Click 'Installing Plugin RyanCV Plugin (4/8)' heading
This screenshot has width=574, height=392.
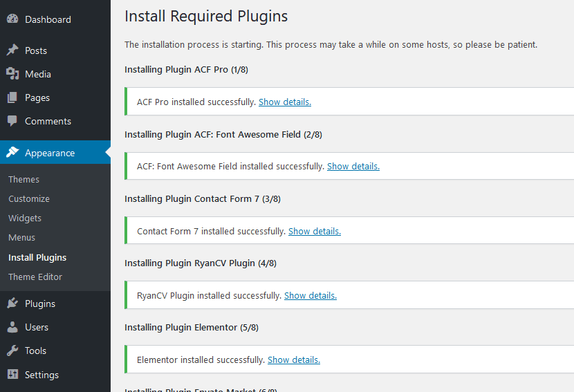click(201, 263)
